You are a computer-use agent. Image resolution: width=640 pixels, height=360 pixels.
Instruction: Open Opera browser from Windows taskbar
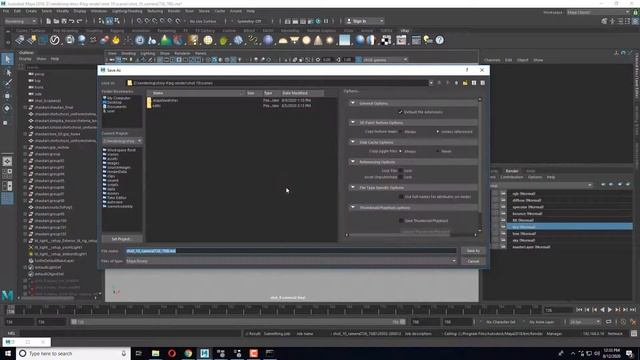(x=172, y=353)
